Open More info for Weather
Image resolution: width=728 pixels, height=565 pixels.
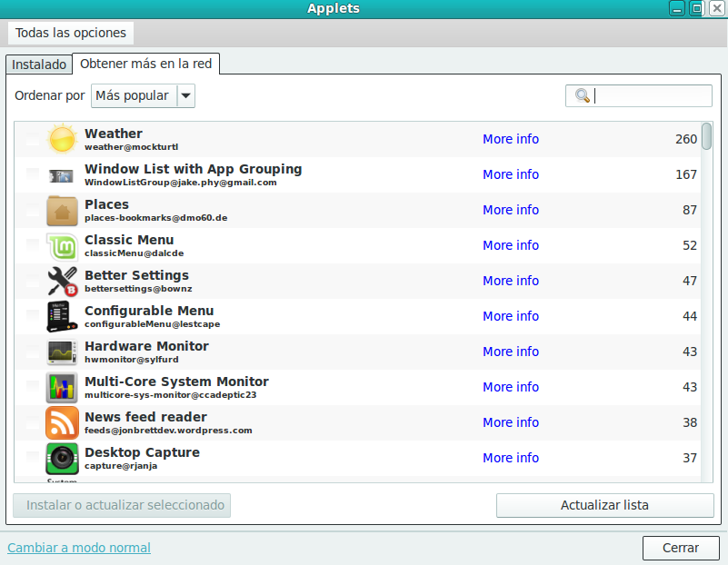tap(511, 139)
